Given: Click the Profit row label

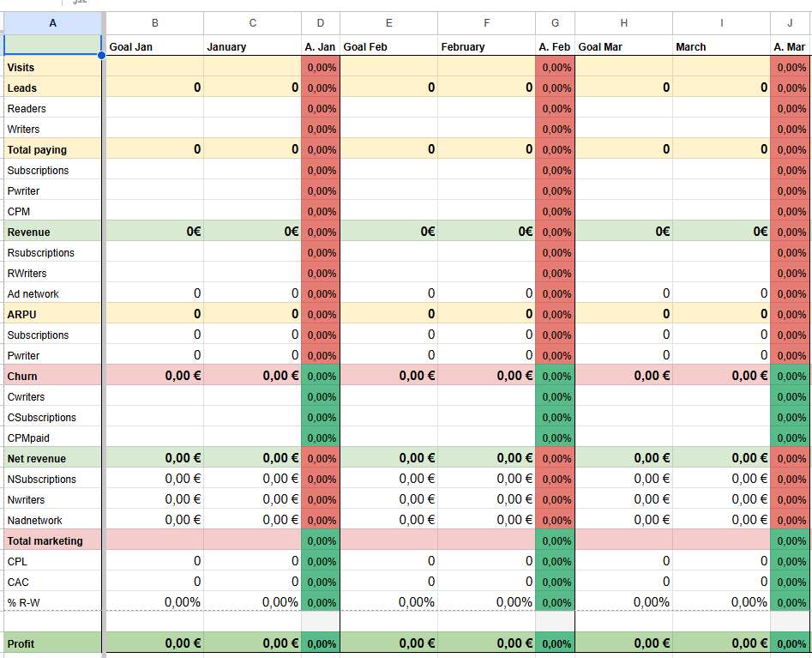Looking at the screenshot, I should [x=52, y=643].
